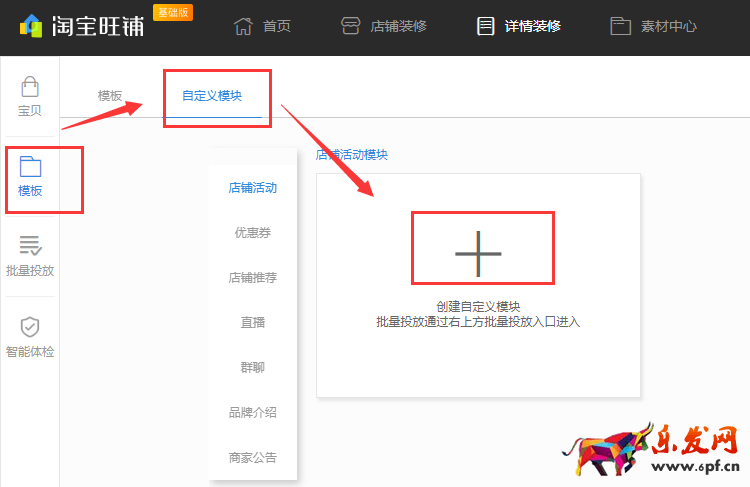Viewport: 750px width, 487px height.
Task: Click the 基础版 version badge
Action: [x=173, y=12]
